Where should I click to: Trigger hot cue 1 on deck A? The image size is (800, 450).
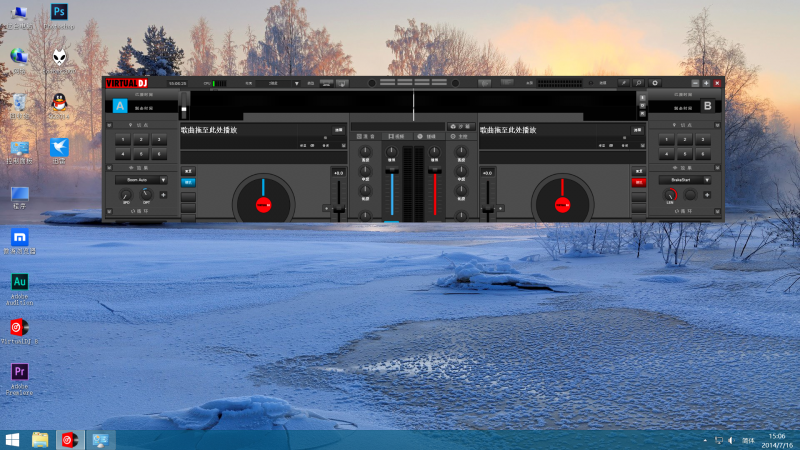pyautogui.click(x=123, y=139)
